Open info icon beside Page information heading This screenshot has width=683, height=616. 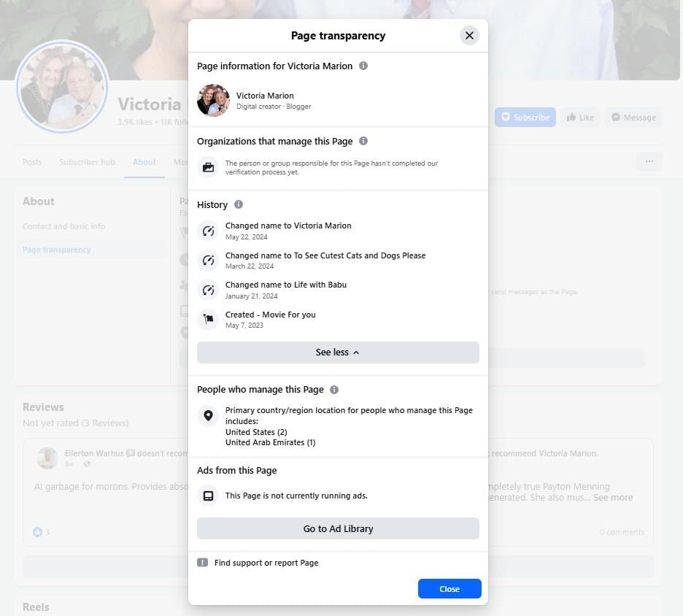363,66
